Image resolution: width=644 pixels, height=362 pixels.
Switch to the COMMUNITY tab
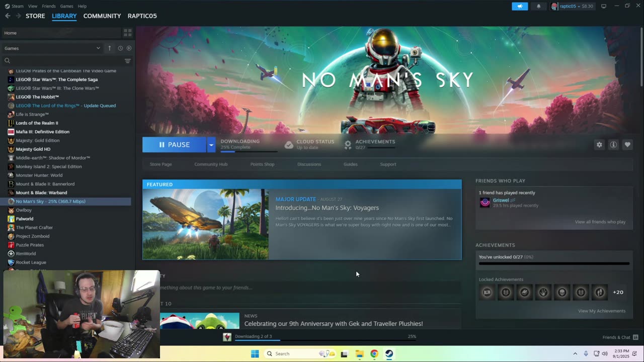[x=102, y=16]
